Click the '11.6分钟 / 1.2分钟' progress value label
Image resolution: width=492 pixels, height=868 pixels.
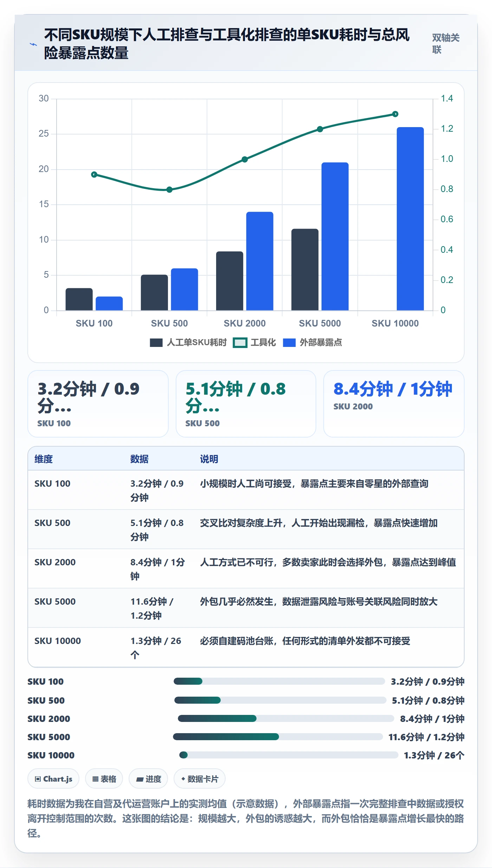426,737
